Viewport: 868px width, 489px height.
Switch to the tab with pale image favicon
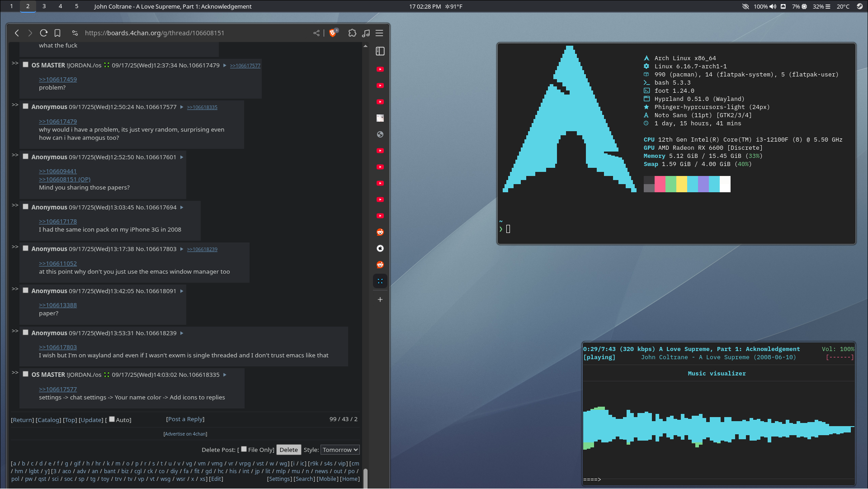coord(380,118)
